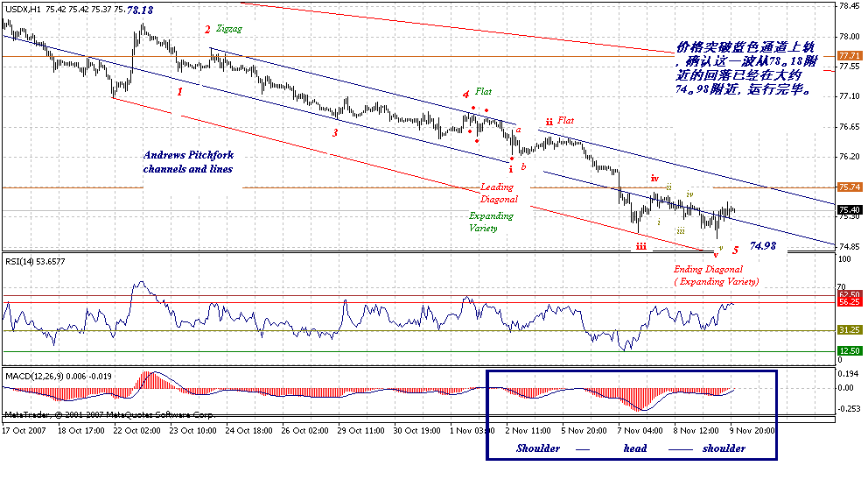The image size is (868, 480).
Task: Click the red (Expanding Variety) text in parentheses
Action: (x=717, y=281)
